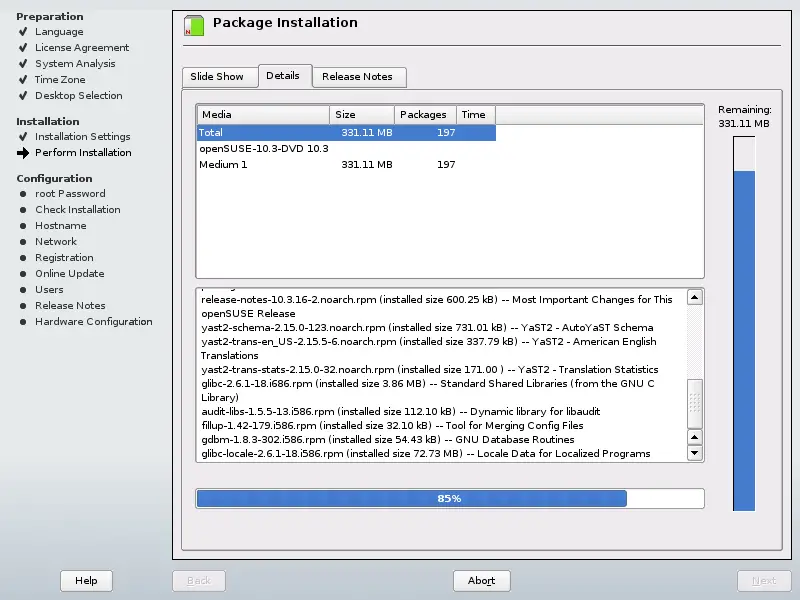The image size is (800, 600).
Task: Click the bullet beside sidebar Release Notes
Action: [x=23, y=306]
